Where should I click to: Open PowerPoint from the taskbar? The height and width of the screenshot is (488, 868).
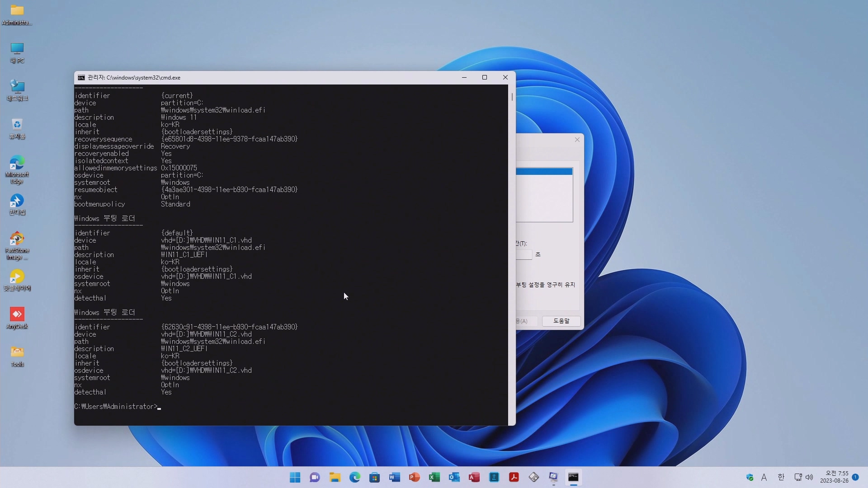point(414,477)
